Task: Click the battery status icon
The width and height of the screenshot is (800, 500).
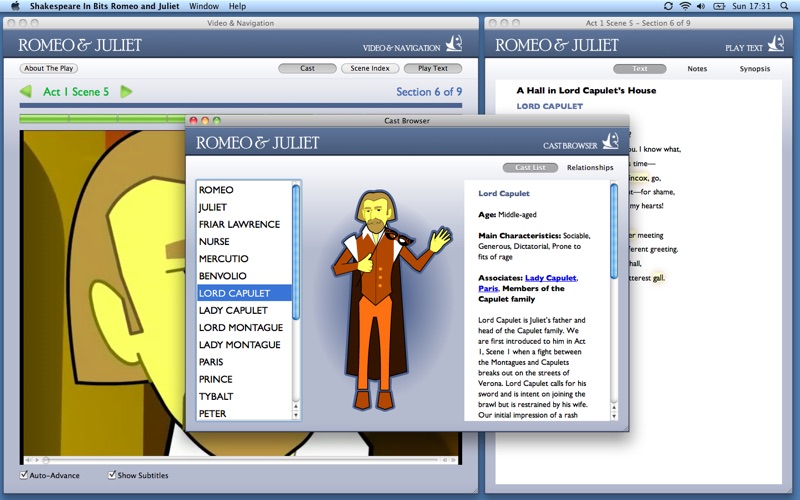Action: pos(719,6)
